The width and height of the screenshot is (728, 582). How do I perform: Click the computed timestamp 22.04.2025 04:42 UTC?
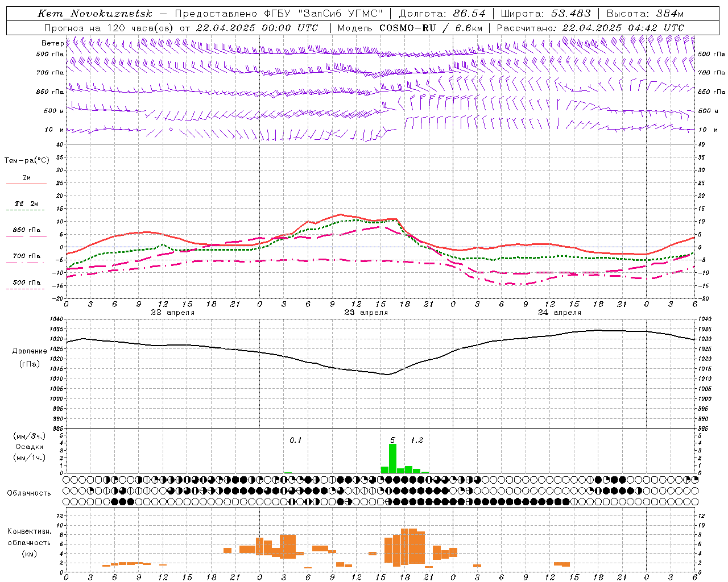[x=623, y=28]
